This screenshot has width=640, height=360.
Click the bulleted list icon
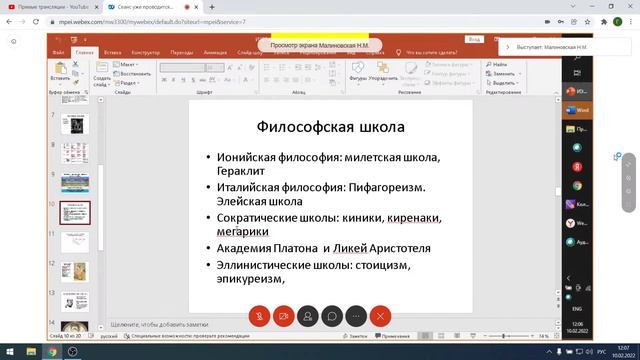pos(268,67)
